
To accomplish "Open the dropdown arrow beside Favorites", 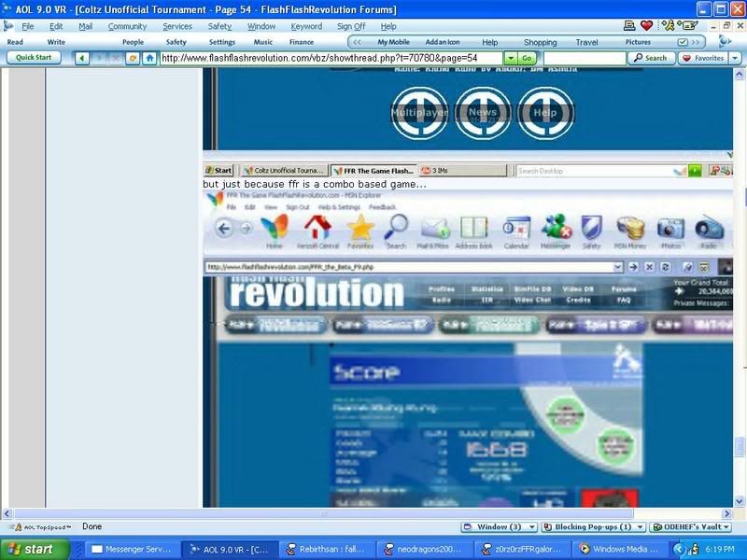I will tap(735, 58).
